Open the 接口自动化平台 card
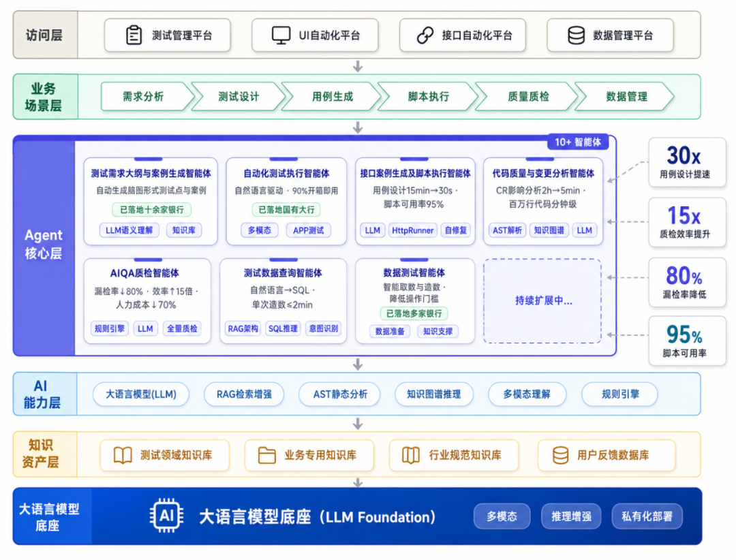 [462, 35]
